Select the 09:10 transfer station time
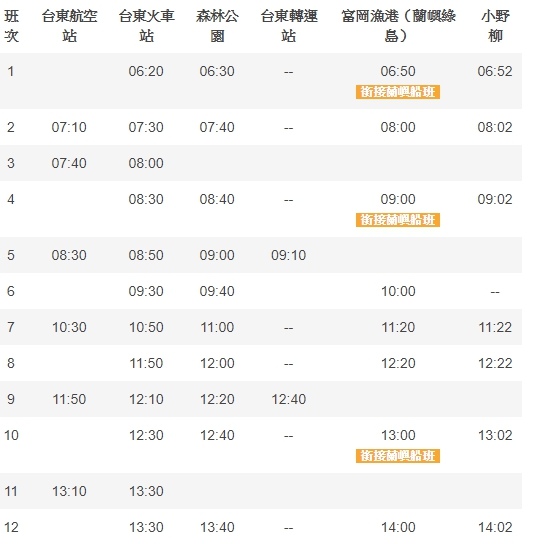Image resolution: width=543 pixels, height=544 pixels. pos(289,255)
